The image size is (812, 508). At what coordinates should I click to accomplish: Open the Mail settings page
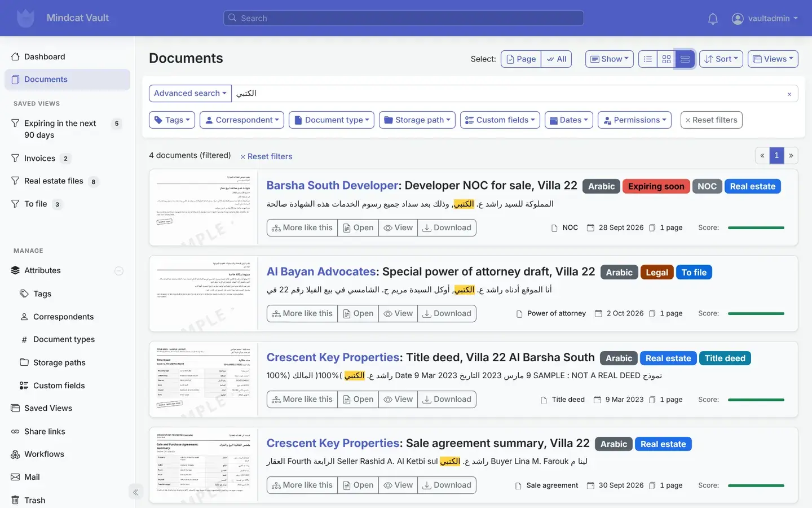coord(32,477)
